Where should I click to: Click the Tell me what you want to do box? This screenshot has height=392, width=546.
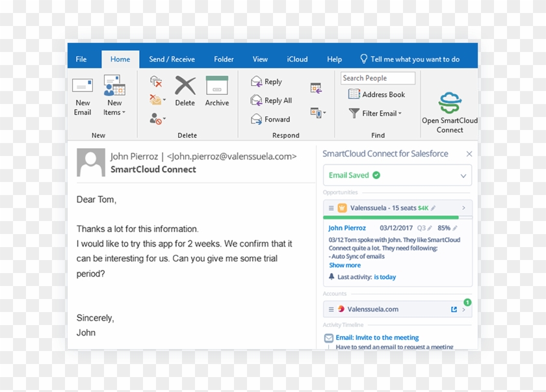[410, 59]
